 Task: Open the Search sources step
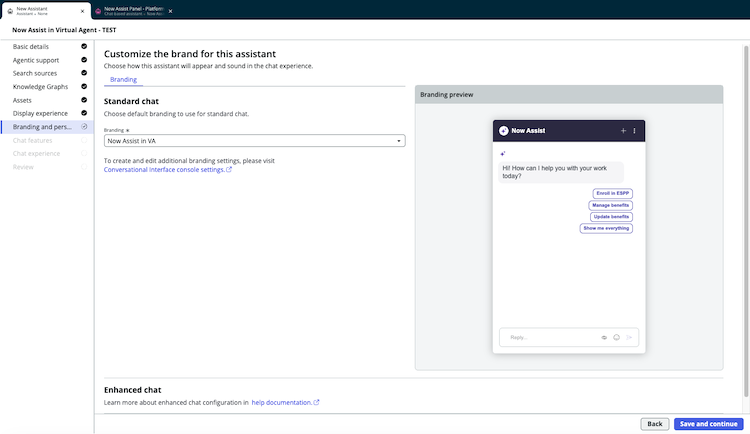coord(35,73)
